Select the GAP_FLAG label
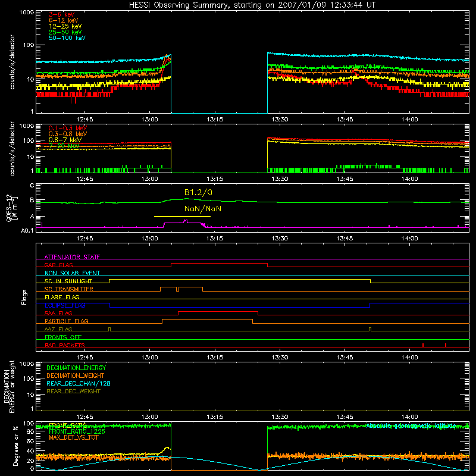Screen dimensions: 476x476 pos(58,265)
